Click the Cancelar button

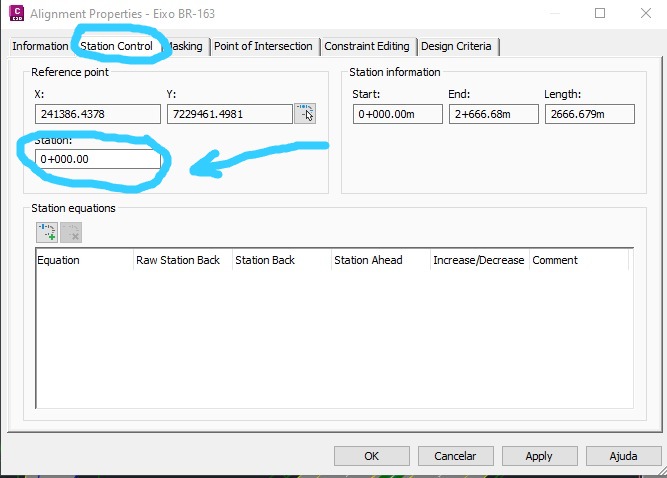point(454,456)
